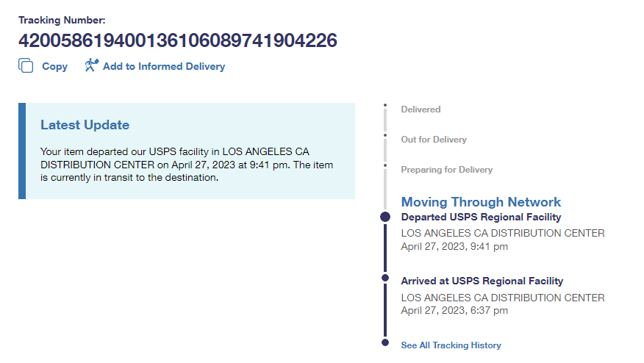Click the April 27, 2023, 6:37 pm timestamp

[454, 311]
